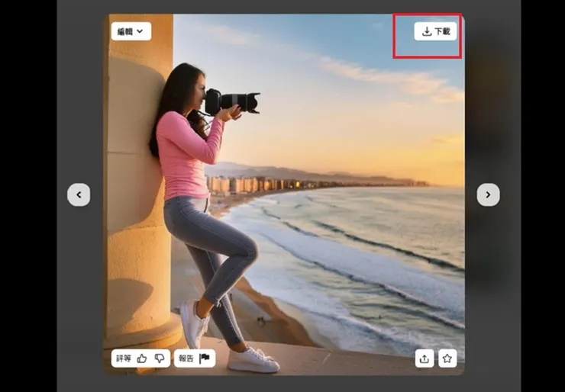Screen dimensions: 565x392
Task: Click the share upload icon
Action: 425,358
